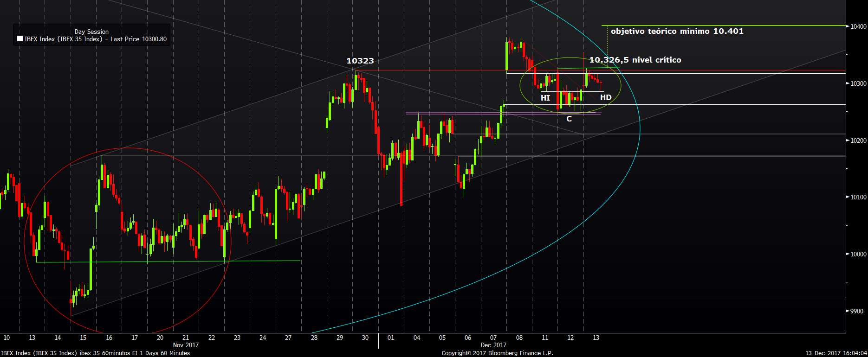This screenshot has height=357, width=868.
Task: Select the "C" head label
Action: tap(569, 119)
